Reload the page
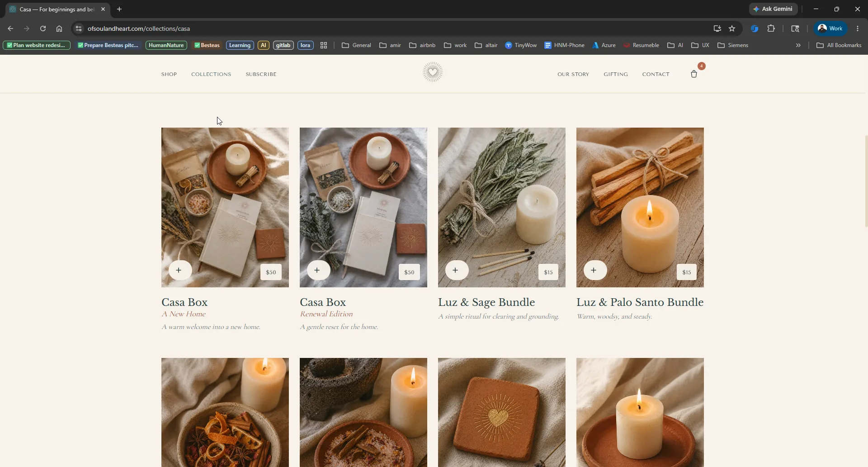 point(43,29)
